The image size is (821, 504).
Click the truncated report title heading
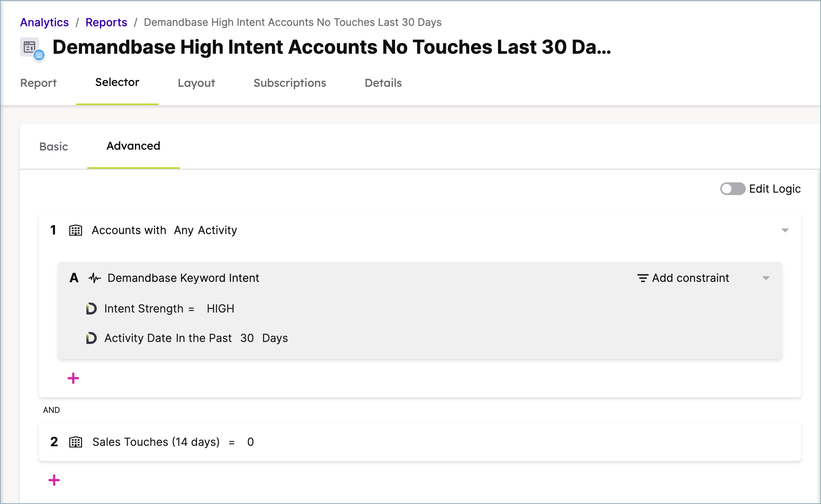(x=332, y=47)
